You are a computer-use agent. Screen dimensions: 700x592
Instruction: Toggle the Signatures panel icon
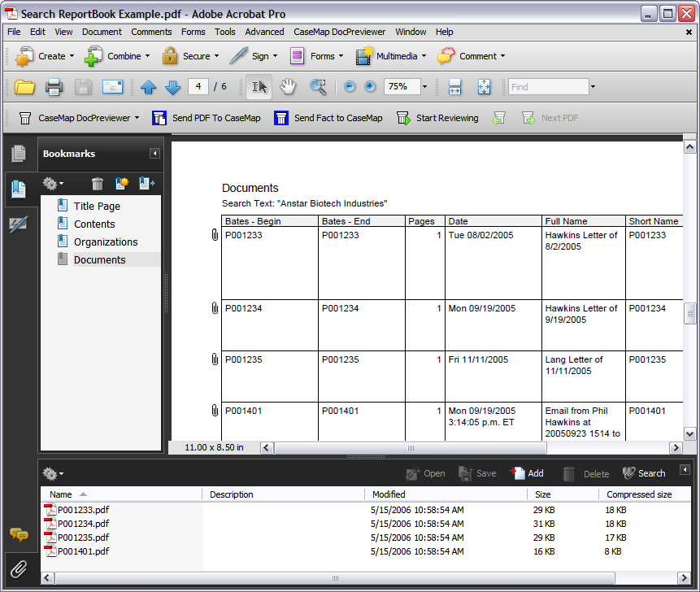click(19, 225)
